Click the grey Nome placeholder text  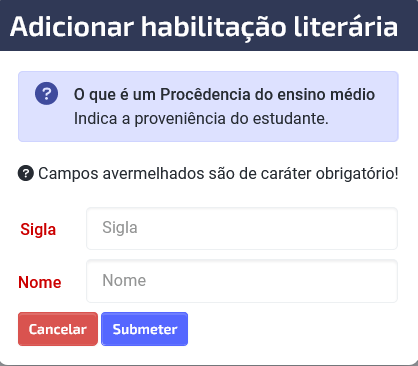point(124,280)
